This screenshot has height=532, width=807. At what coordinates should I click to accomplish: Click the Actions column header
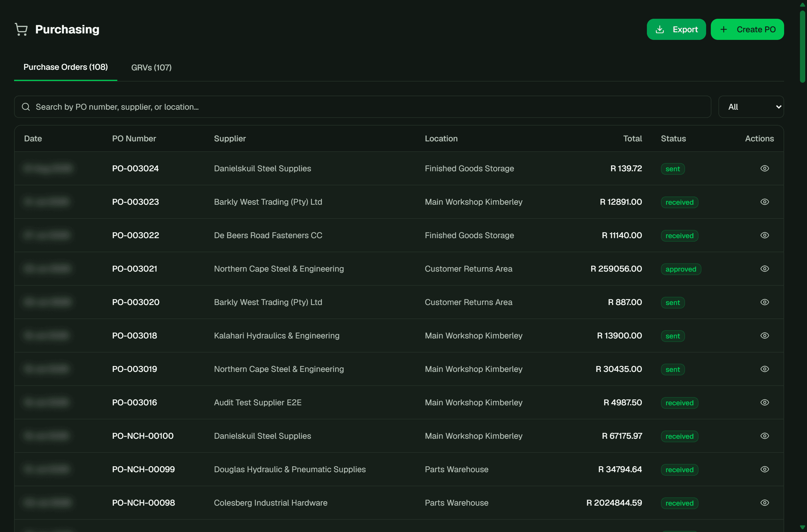759,138
